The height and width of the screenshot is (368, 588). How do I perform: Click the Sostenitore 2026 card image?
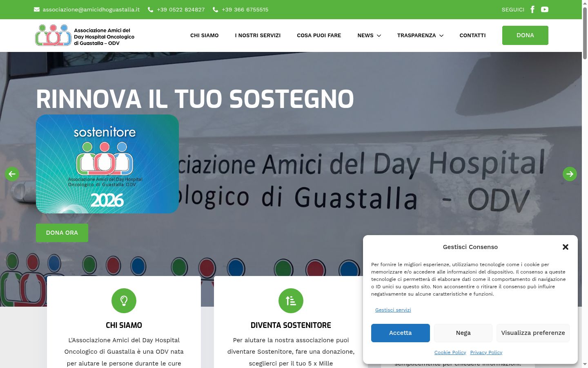(x=107, y=164)
